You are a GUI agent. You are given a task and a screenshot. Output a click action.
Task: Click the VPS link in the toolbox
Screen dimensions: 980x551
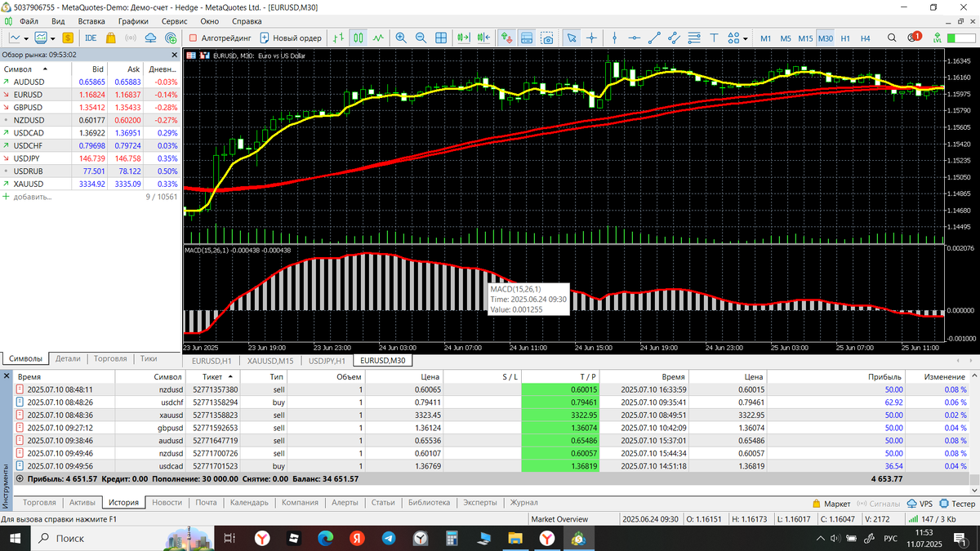(x=920, y=504)
